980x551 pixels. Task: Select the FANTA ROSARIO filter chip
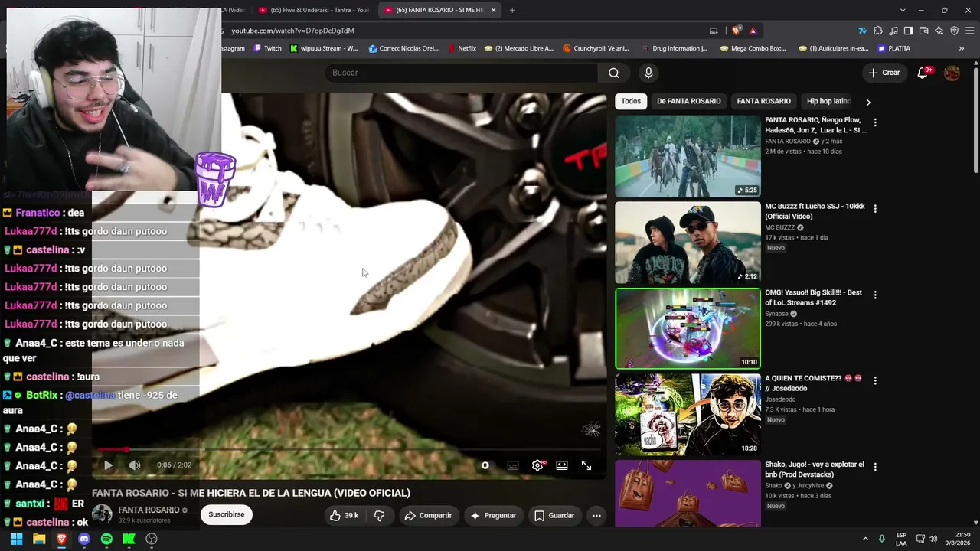coord(763,101)
